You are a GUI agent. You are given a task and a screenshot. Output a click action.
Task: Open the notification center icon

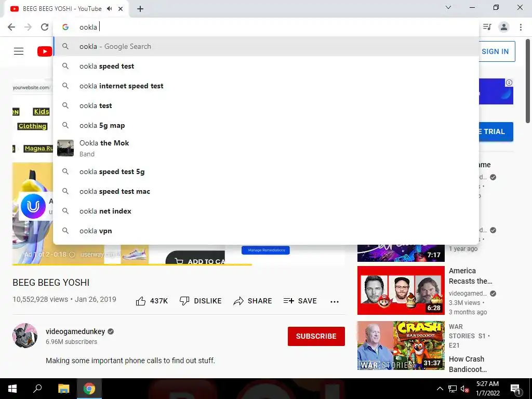515,389
